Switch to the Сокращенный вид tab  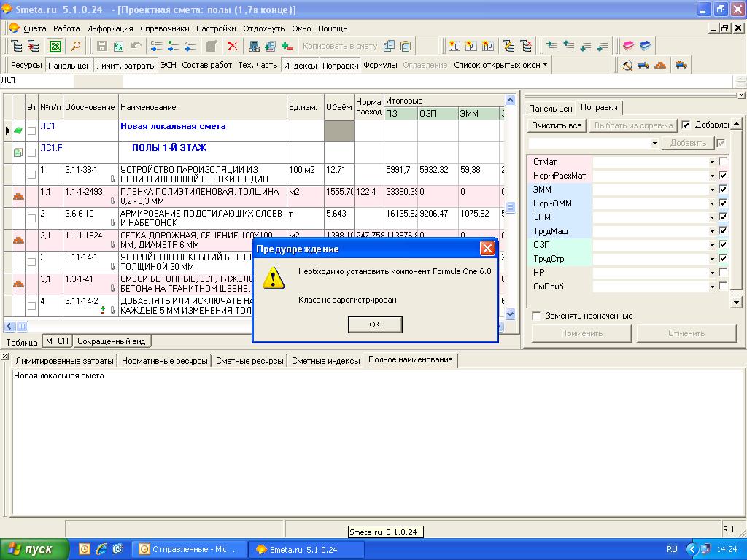coord(112,341)
